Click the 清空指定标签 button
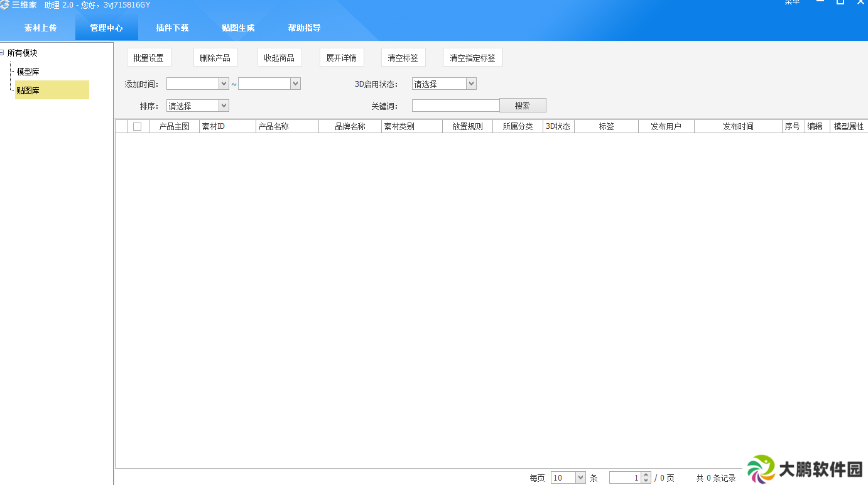This screenshot has height=485, width=868. 473,57
